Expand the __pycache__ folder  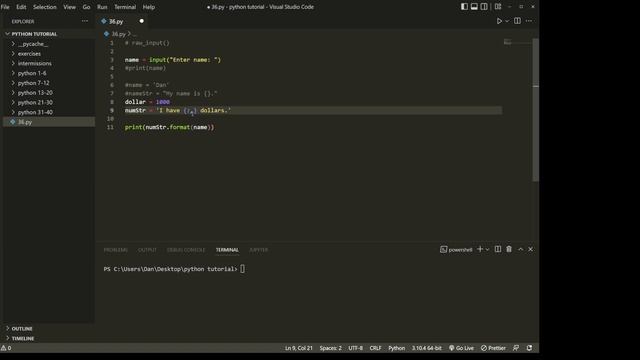coord(49,44)
